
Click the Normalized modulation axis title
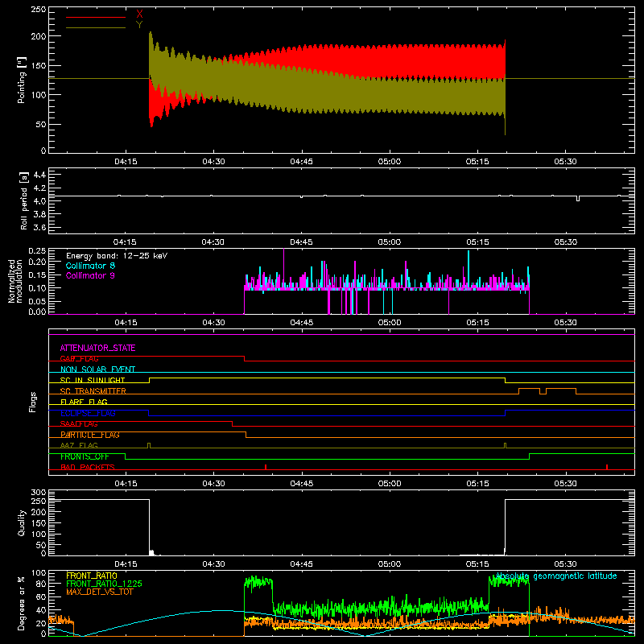click(14, 281)
